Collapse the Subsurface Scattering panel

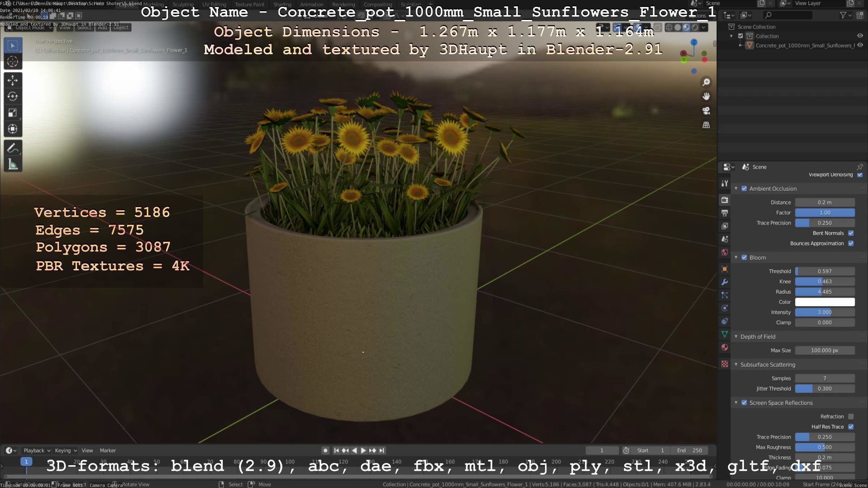tap(736, 364)
